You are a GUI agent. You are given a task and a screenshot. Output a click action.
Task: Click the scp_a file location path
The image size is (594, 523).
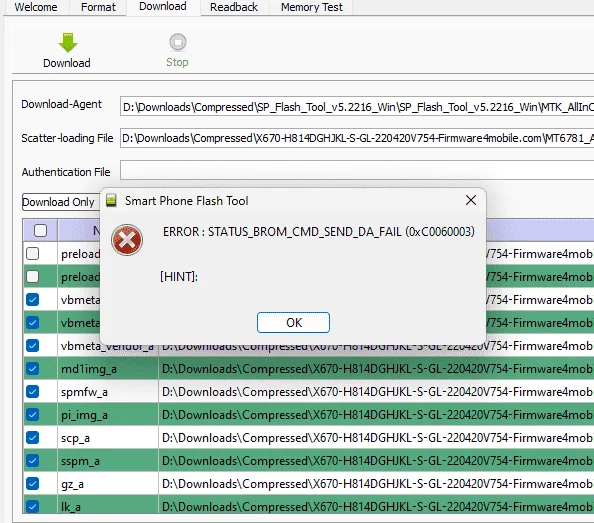377,438
